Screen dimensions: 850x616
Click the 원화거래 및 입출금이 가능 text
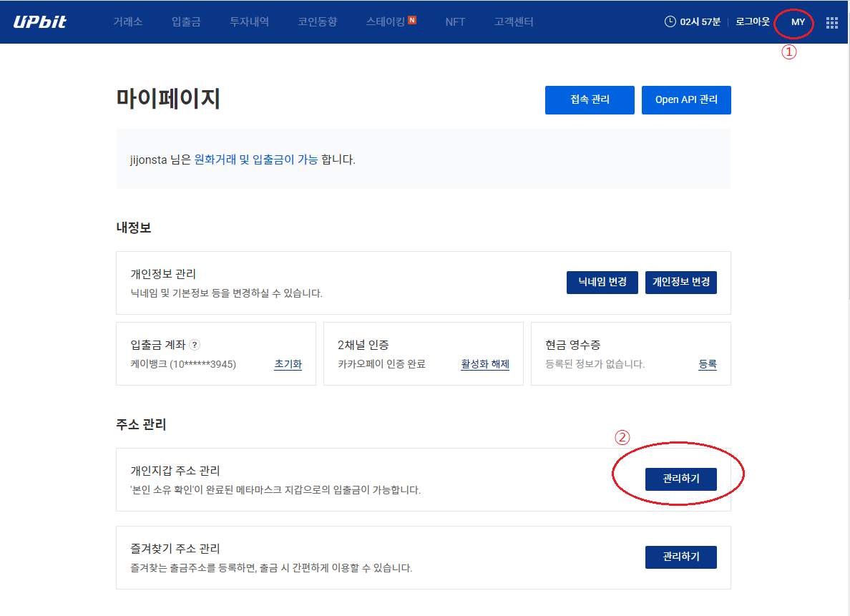pyautogui.click(x=256, y=160)
